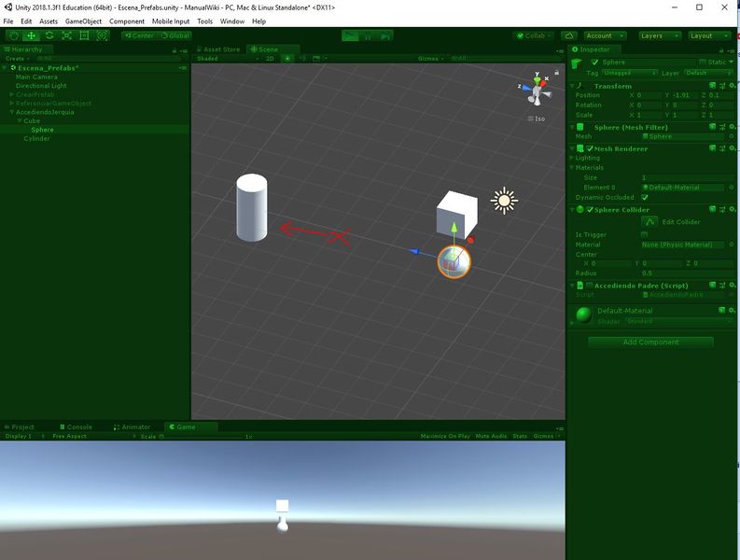Click the Step frame button
The width and height of the screenshot is (740, 560).
point(385,35)
